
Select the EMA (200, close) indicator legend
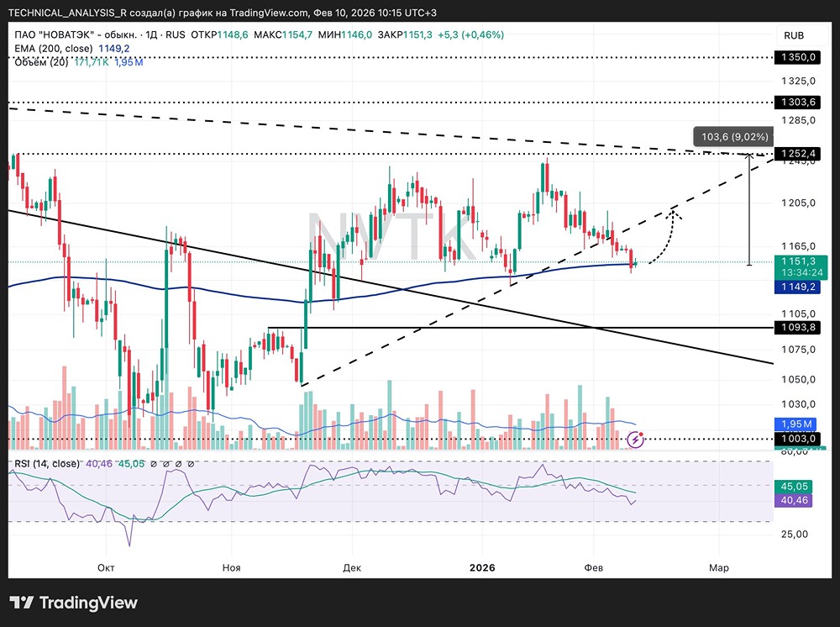(x=54, y=48)
